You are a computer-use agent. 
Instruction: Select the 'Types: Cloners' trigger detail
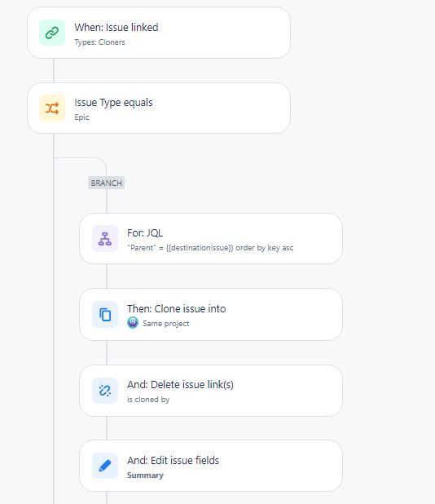[x=99, y=42]
